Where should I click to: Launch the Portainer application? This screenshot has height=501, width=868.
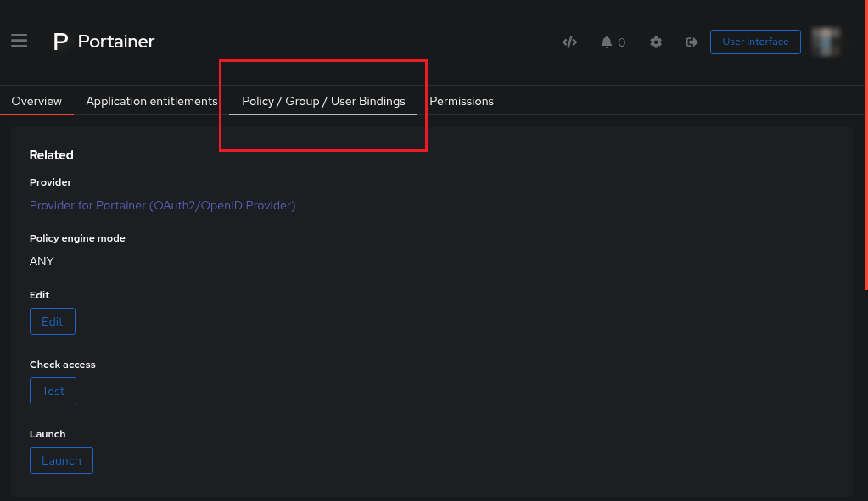(x=61, y=460)
